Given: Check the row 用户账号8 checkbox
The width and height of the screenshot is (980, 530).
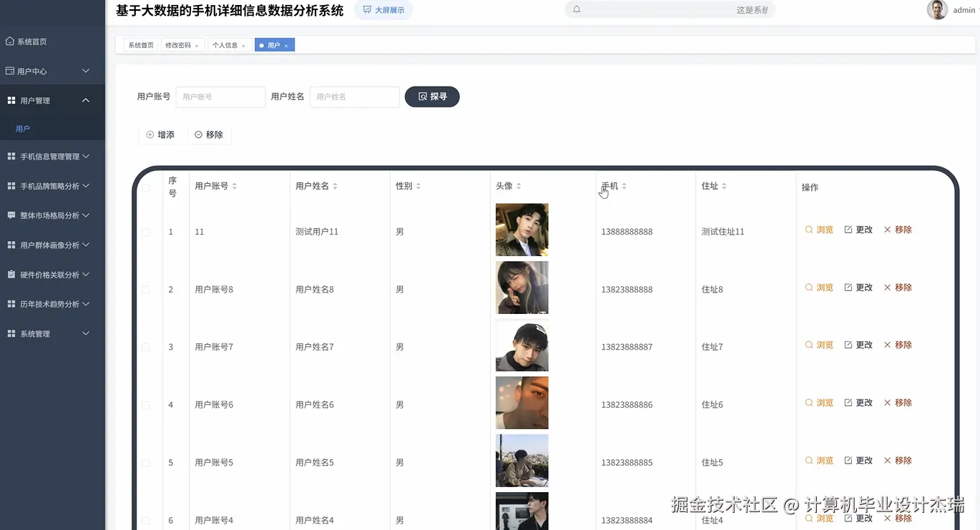Looking at the screenshot, I should (146, 290).
